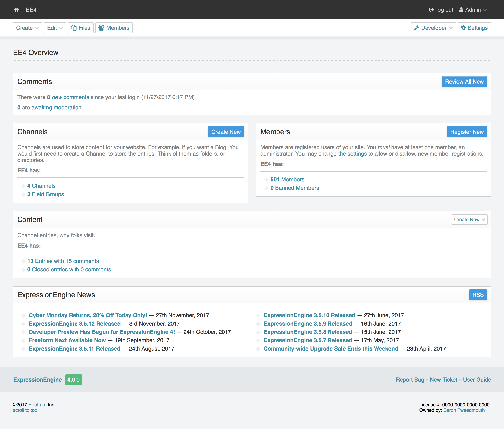This screenshot has width=504, height=429.
Task: Click the Files documents icon
Action: pos(74,28)
